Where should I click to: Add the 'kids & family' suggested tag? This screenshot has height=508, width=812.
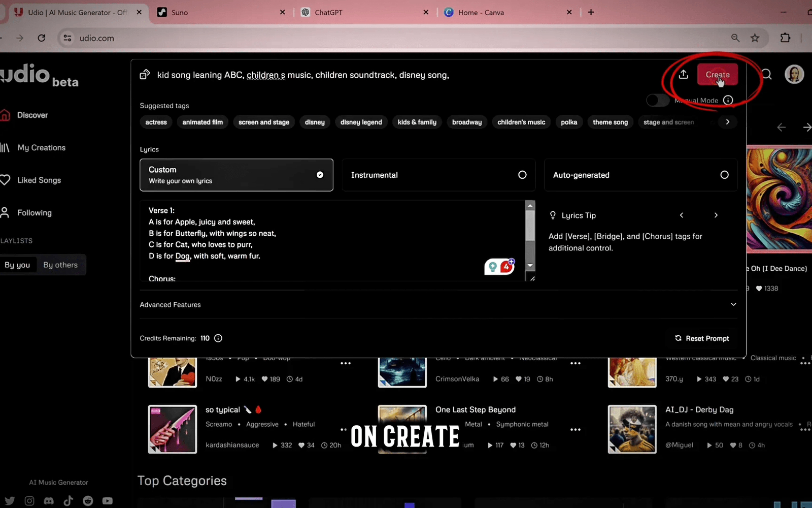click(417, 122)
